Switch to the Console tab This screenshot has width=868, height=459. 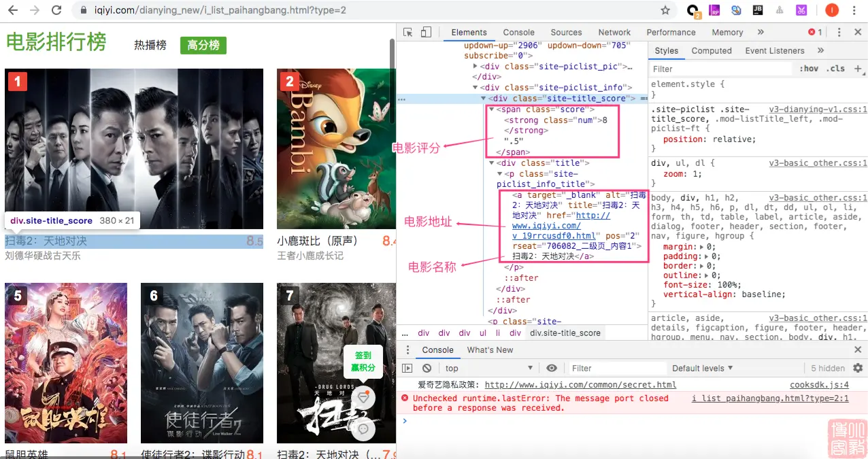coord(518,32)
